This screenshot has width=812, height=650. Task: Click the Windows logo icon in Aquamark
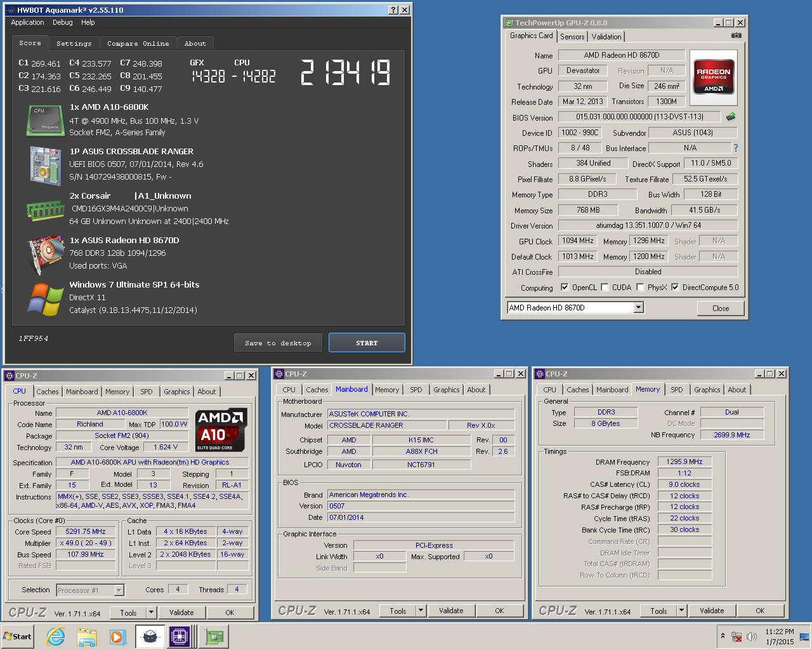pyautogui.click(x=45, y=298)
